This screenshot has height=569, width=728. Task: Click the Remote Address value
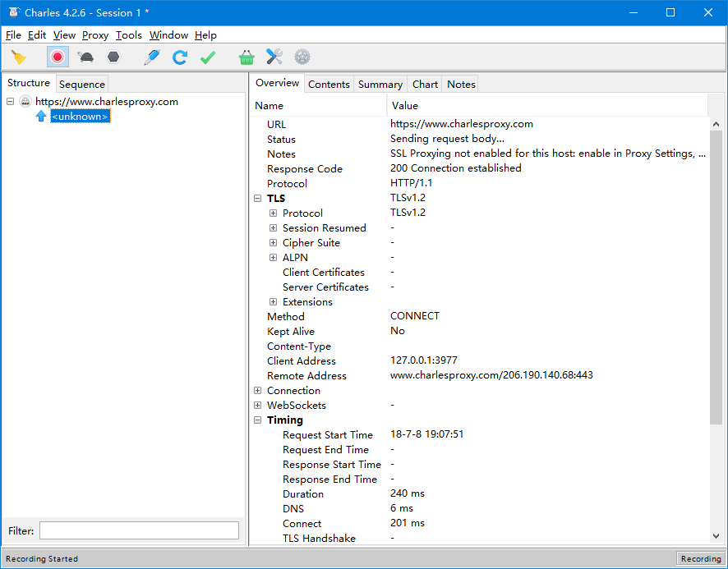[491, 375]
